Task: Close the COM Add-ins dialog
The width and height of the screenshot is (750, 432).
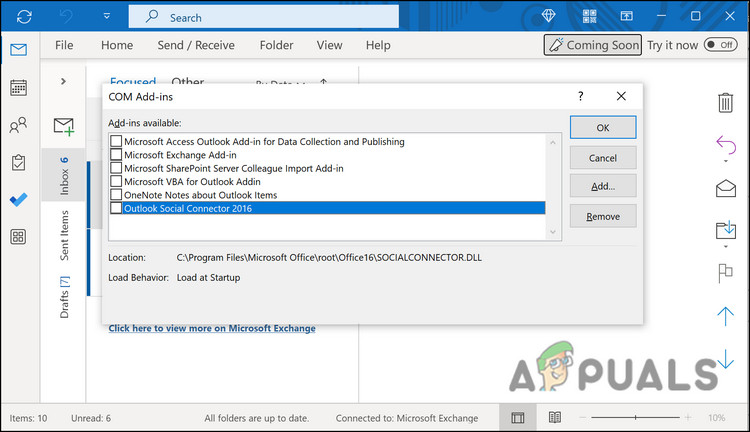Action: [621, 96]
